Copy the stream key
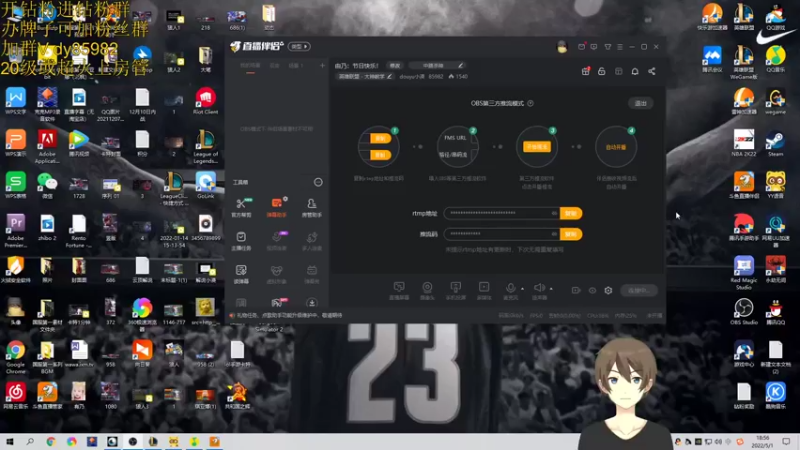The height and width of the screenshot is (450, 800). (571, 234)
